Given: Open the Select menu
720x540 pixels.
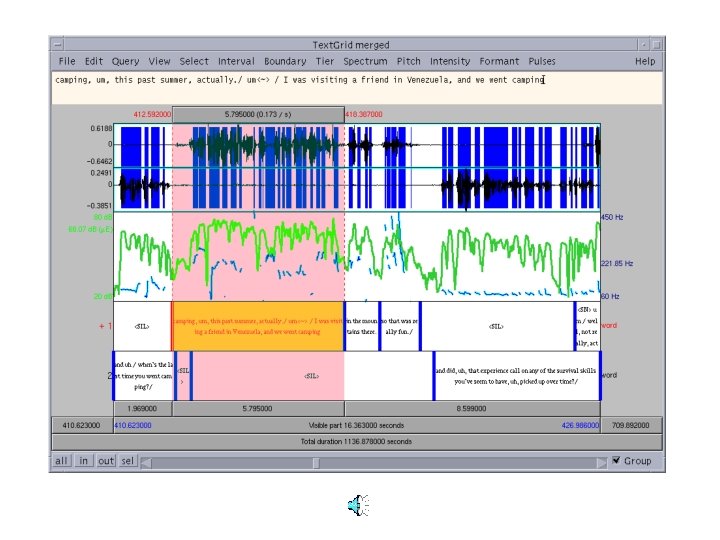Looking at the screenshot, I should pos(194,61).
